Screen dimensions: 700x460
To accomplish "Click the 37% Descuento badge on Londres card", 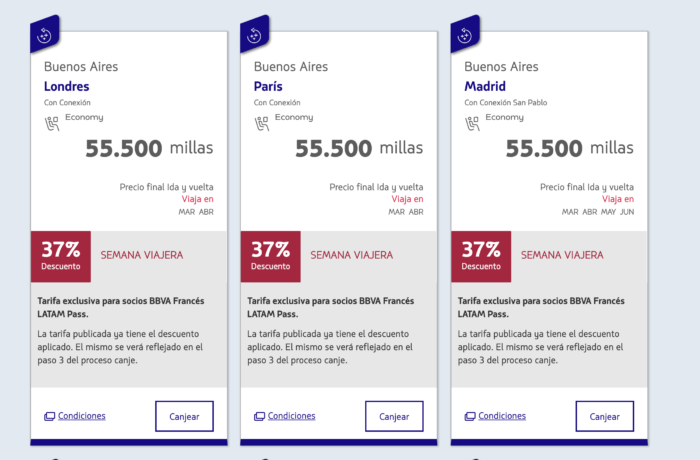I will 60,256.
